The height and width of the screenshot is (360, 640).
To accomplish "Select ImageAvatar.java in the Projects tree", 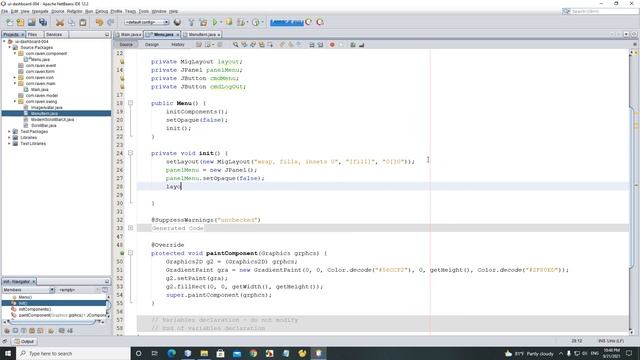I will pyautogui.click(x=47, y=107).
